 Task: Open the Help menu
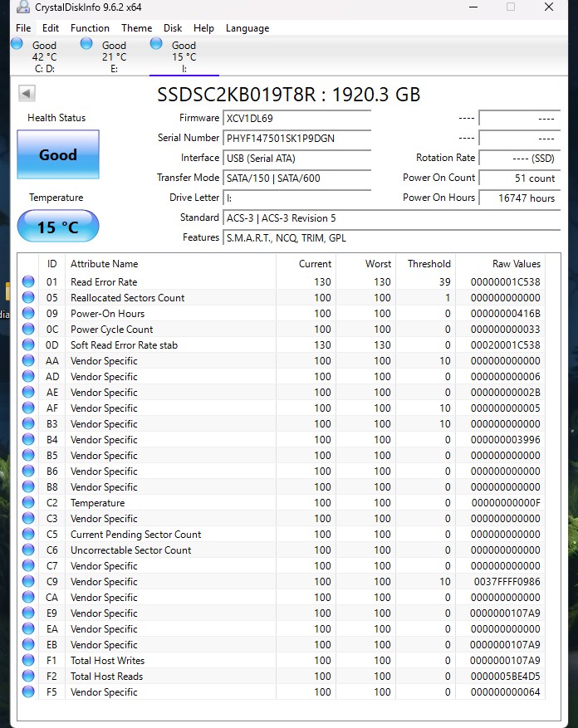pyautogui.click(x=203, y=28)
